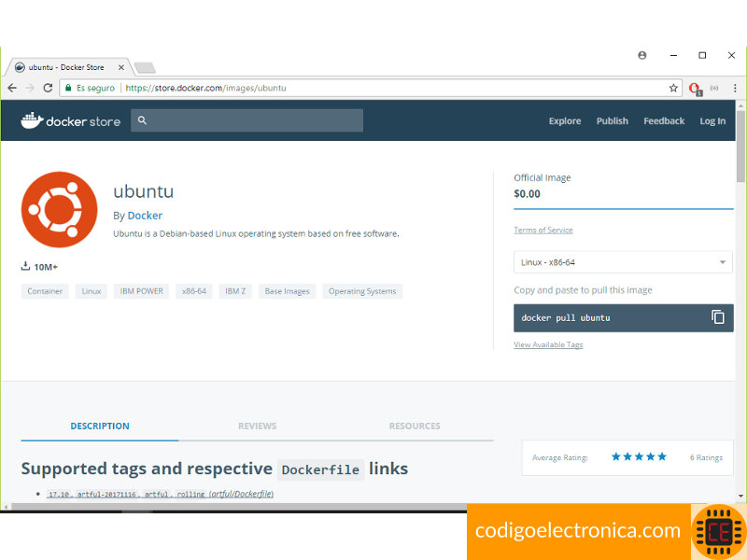Image resolution: width=747 pixels, height=560 pixels.
Task: Click the scrollbar down arrow
Action: coord(740,496)
